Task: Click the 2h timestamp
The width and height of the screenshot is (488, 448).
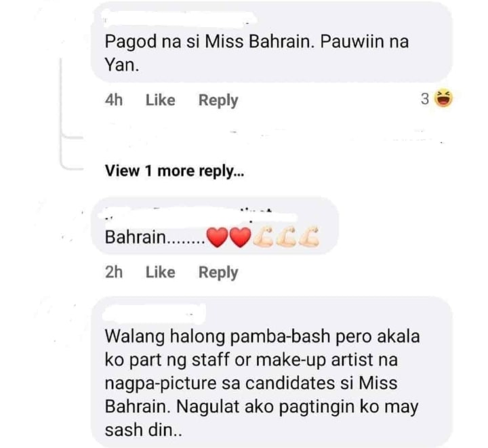Action: coord(114,272)
